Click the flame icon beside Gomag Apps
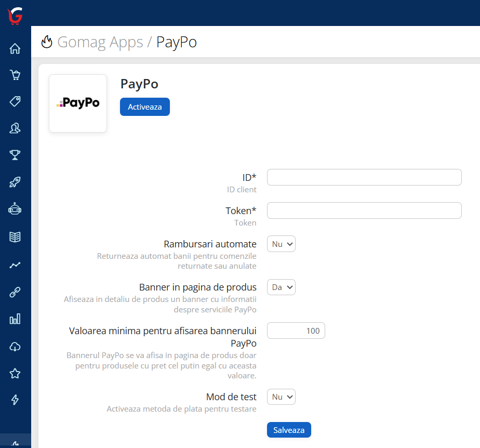Screen dimensions: 480x448 coord(47,42)
